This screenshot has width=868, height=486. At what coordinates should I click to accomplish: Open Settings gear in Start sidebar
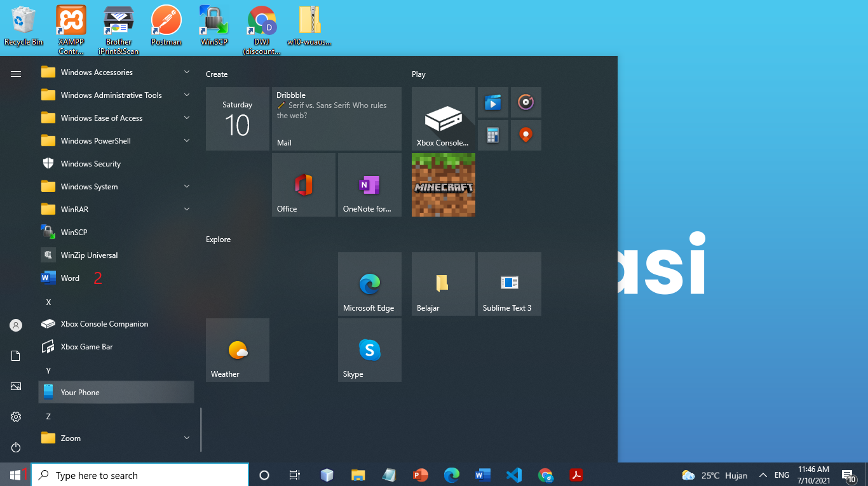point(16,417)
